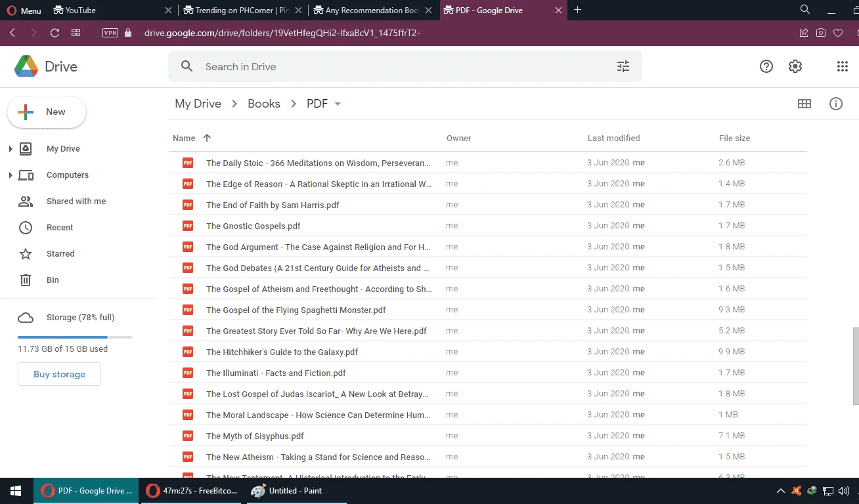Expand the My Drive tree
This screenshot has width=859, height=504.
click(11, 149)
